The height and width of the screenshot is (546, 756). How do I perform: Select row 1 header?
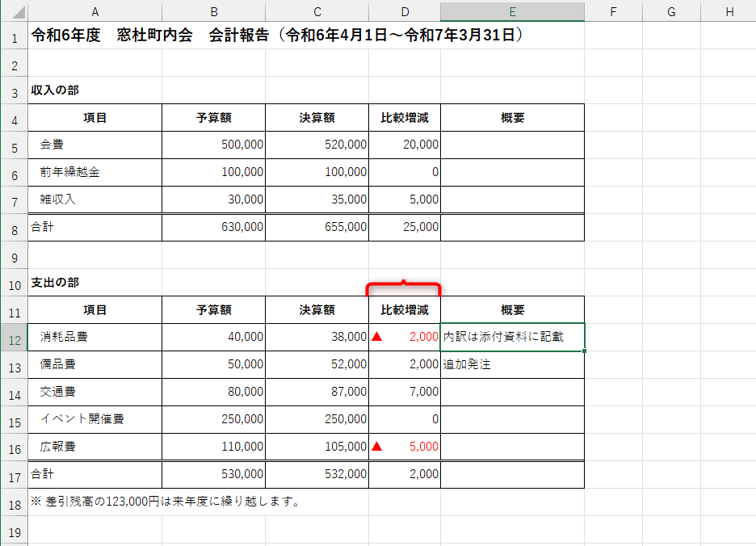tap(14, 36)
